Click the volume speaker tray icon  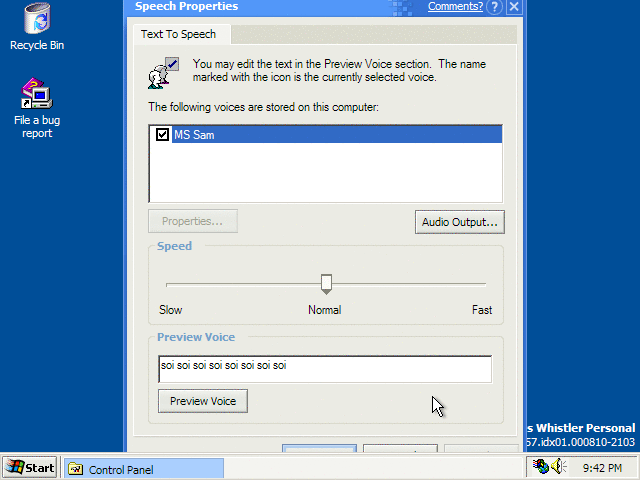(x=558, y=466)
